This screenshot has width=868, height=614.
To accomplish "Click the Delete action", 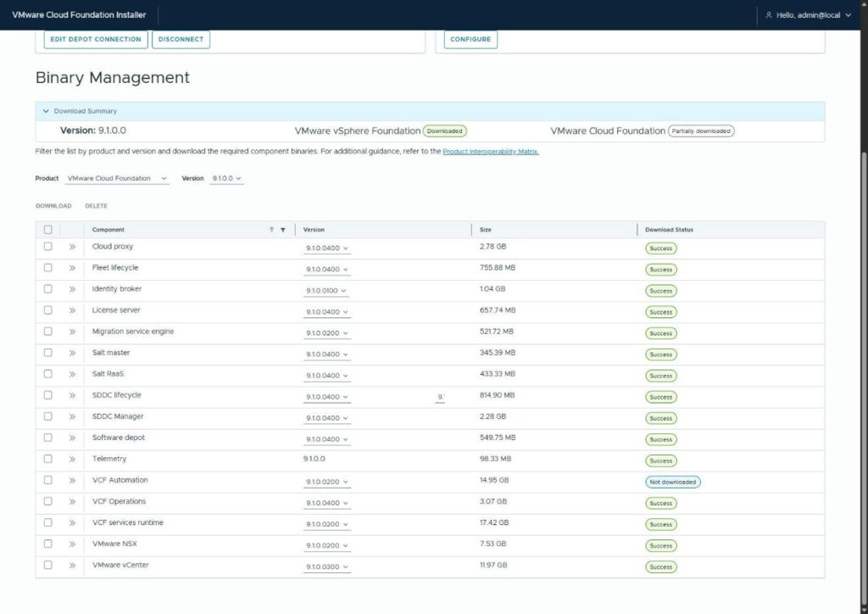I will pyautogui.click(x=97, y=206).
